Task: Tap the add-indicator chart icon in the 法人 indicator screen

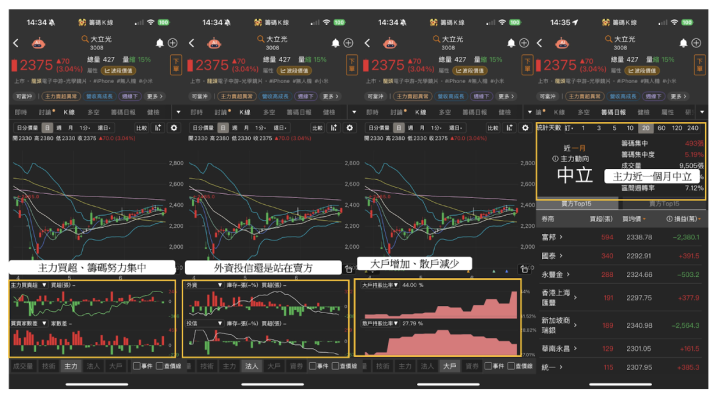Action: [x=334, y=128]
